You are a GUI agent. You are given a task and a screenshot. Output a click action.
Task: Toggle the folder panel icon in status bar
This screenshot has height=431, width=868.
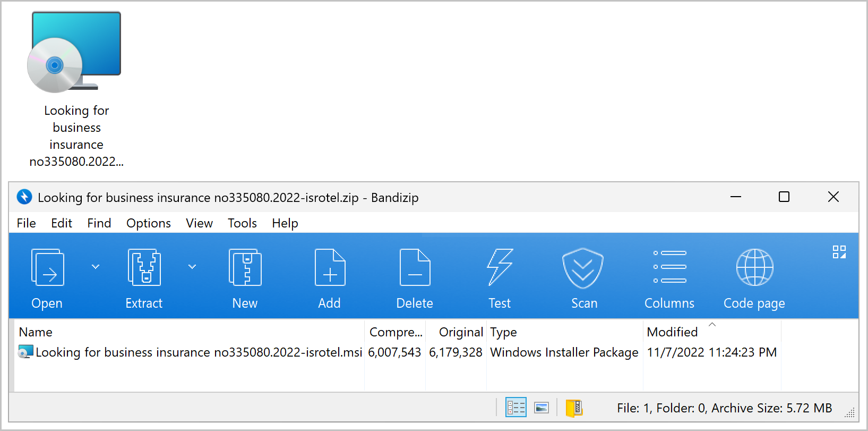574,408
